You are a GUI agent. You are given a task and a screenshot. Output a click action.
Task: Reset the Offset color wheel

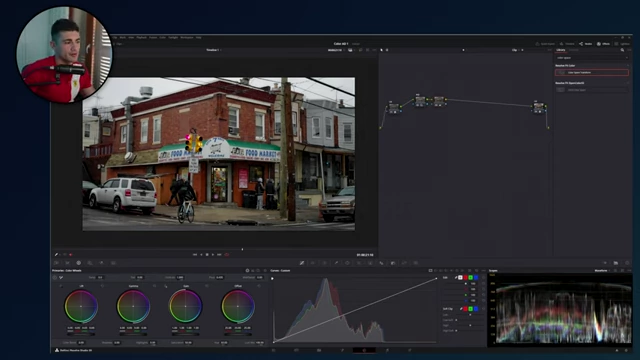259,286
